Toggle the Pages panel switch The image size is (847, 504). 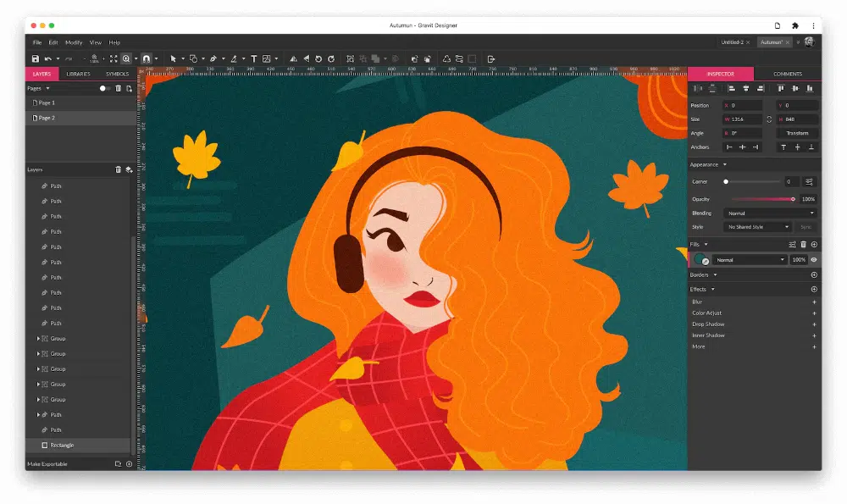pyautogui.click(x=104, y=88)
